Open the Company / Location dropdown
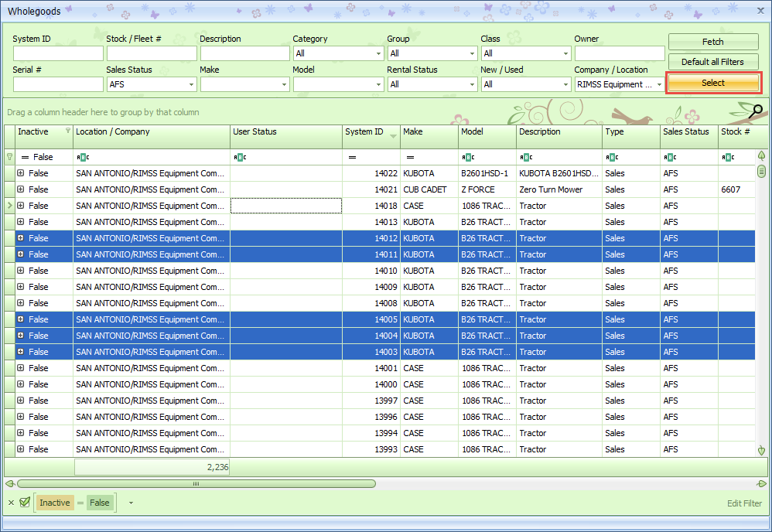Viewport: 772px width, 532px height. click(659, 84)
